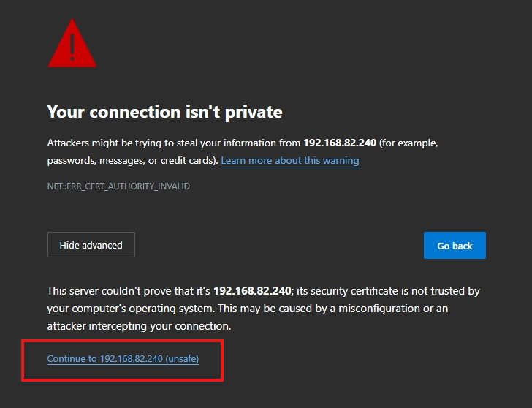Click the passwords, messages, or credit cards text

coord(132,161)
